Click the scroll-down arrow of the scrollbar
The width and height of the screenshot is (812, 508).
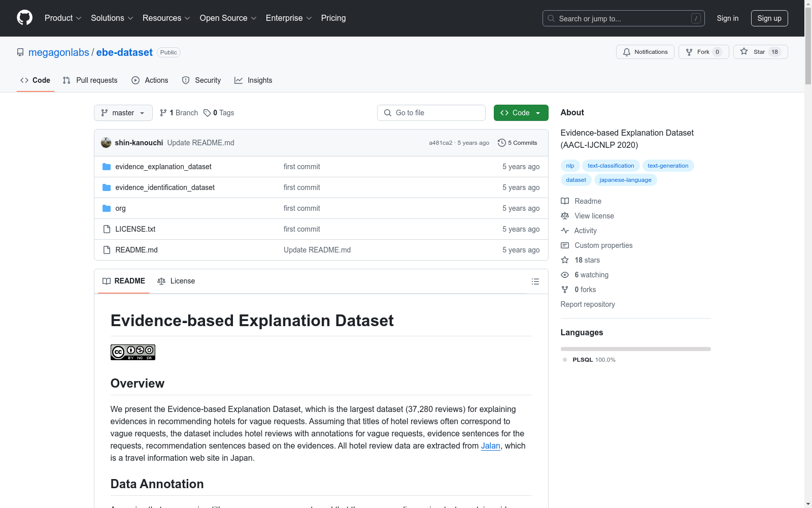click(808, 504)
